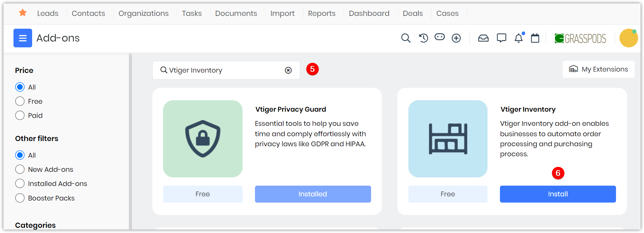The width and height of the screenshot is (644, 233).
Task: Open My Extensions
Action: tap(598, 69)
